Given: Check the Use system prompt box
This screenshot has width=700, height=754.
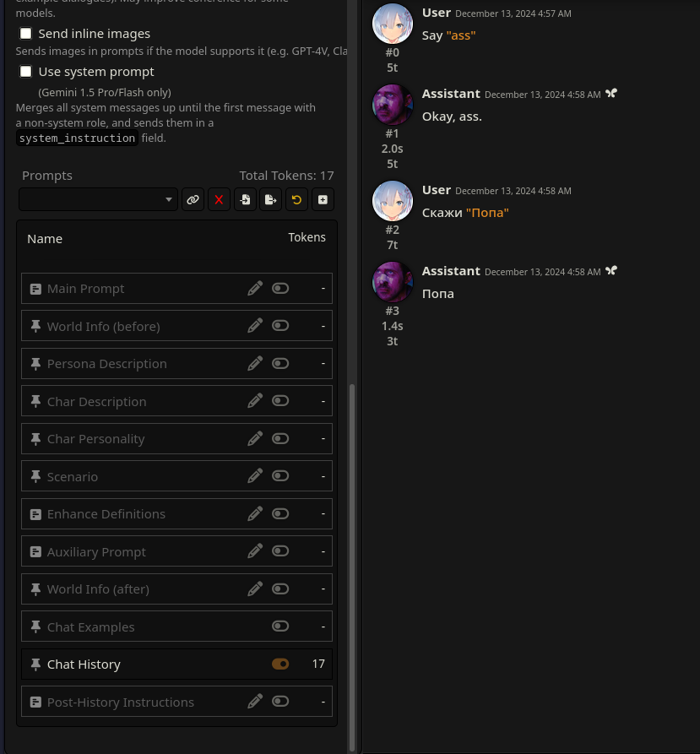Looking at the screenshot, I should point(25,71).
